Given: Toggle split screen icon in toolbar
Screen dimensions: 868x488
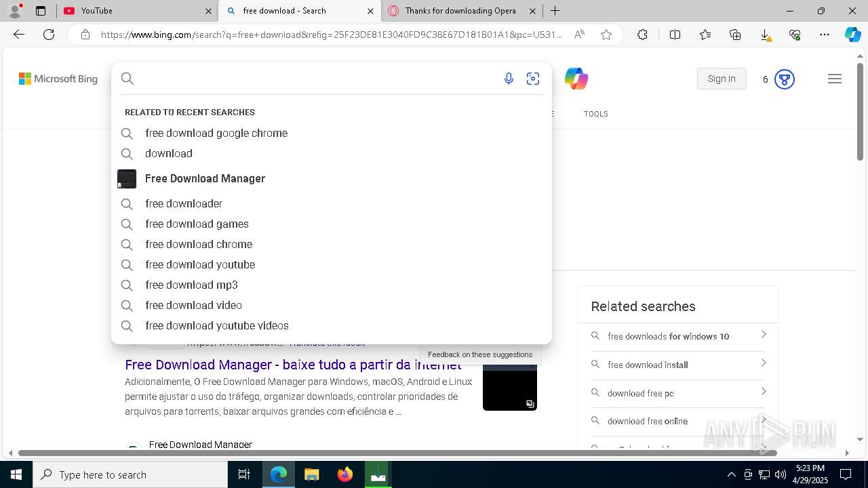Looking at the screenshot, I should (x=675, y=35).
